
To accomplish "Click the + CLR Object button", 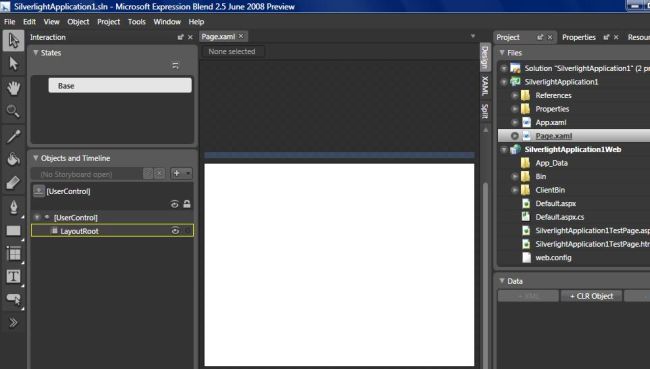I will coord(592,296).
